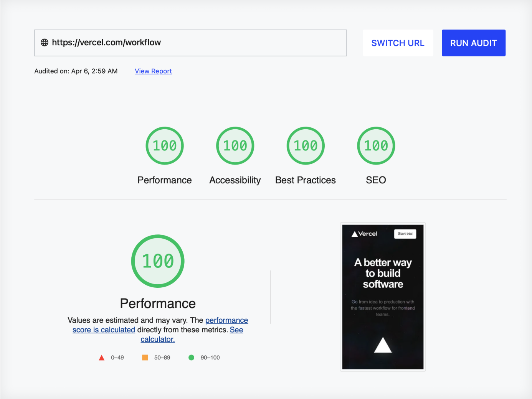Click the Vercel logo in the thumbnail
532x399 pixels.
coord(365,234)
